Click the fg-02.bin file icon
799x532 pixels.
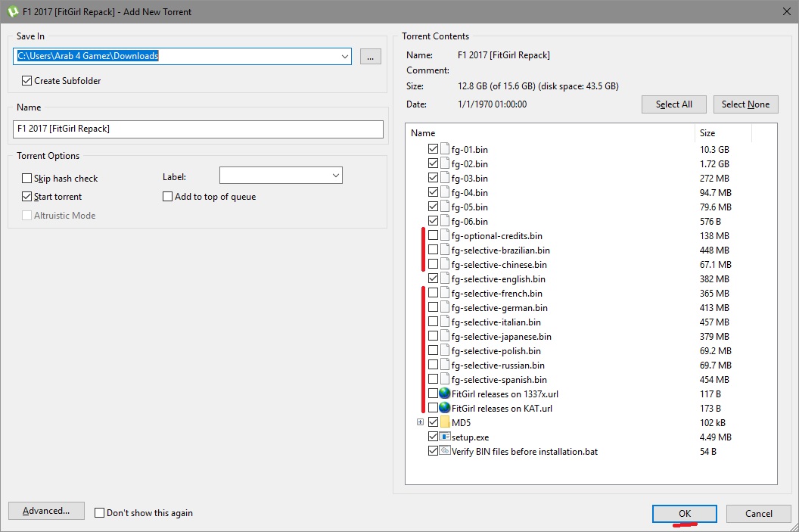click(x=445, y=163)
